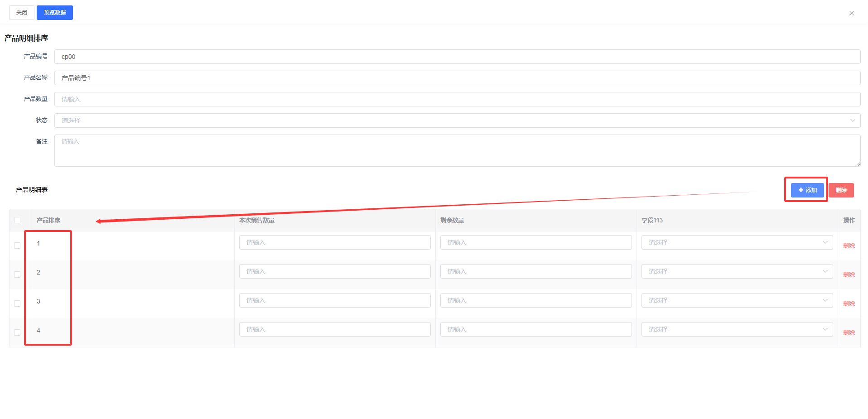Check the checkbox for row 3
868x419 pixels.
(17, 303)
